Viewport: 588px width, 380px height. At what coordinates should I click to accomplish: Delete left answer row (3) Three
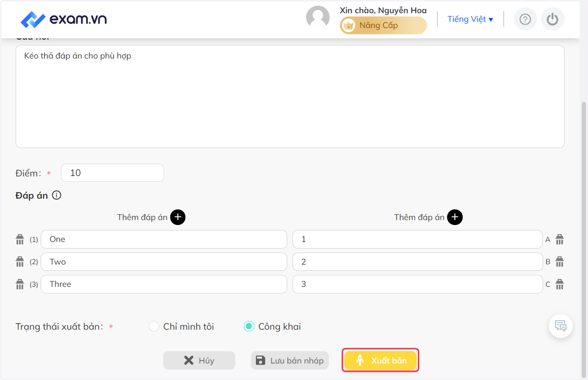20,284
